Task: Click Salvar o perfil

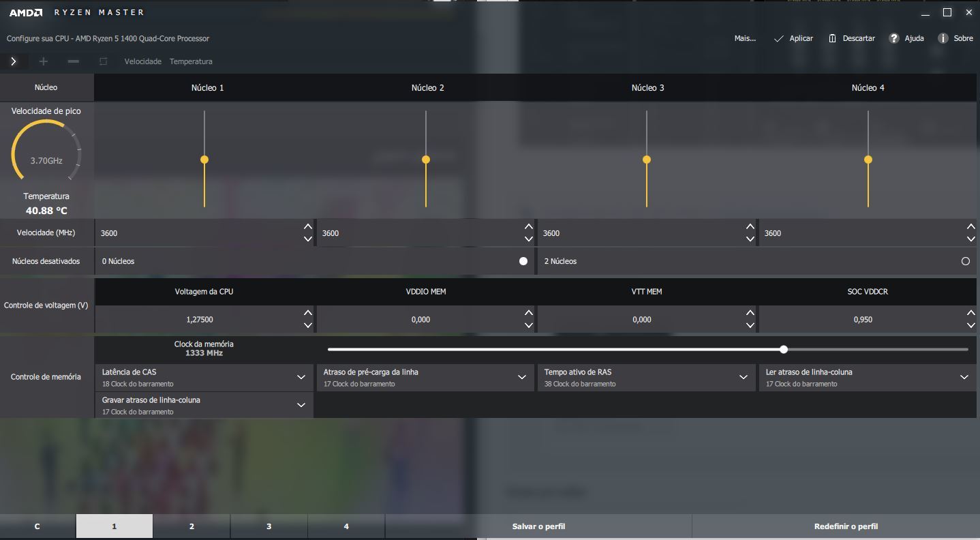Action: coord(538,526)
